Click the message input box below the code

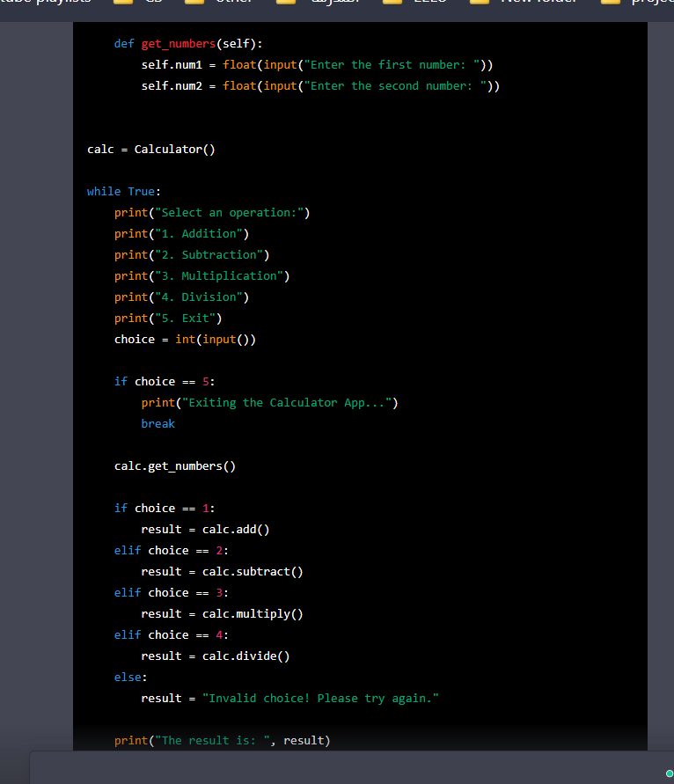(x=351, y=767)
